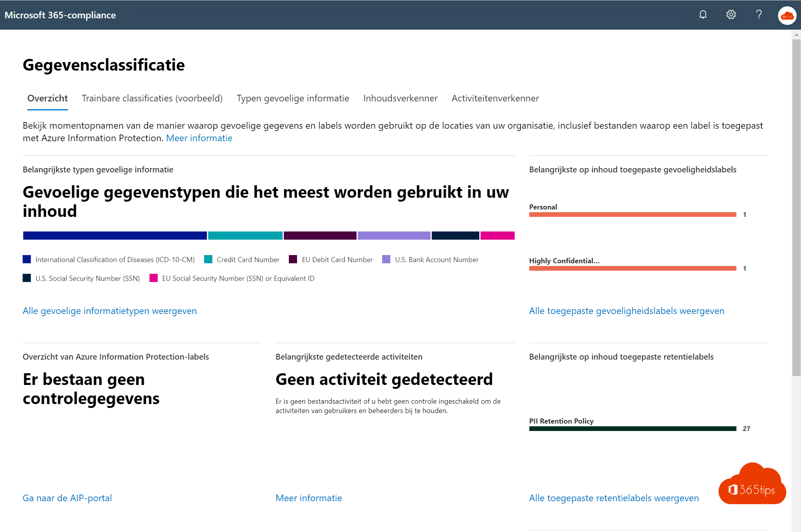The image size is (801, 532).
Task: Click Meer informatie under Geen activiteit gedetecteerd
Action: (x=309, y=498)
